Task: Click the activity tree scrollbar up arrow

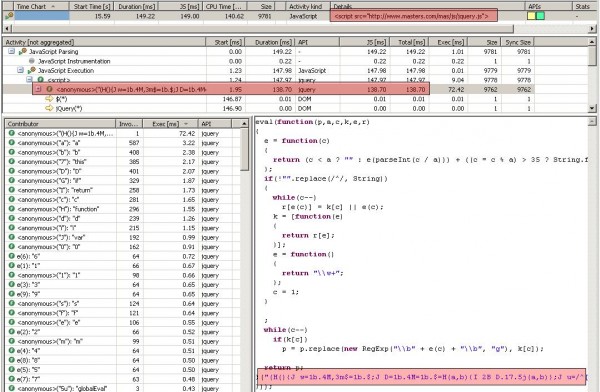Action: pyautogui.click(x=592, y=41)
